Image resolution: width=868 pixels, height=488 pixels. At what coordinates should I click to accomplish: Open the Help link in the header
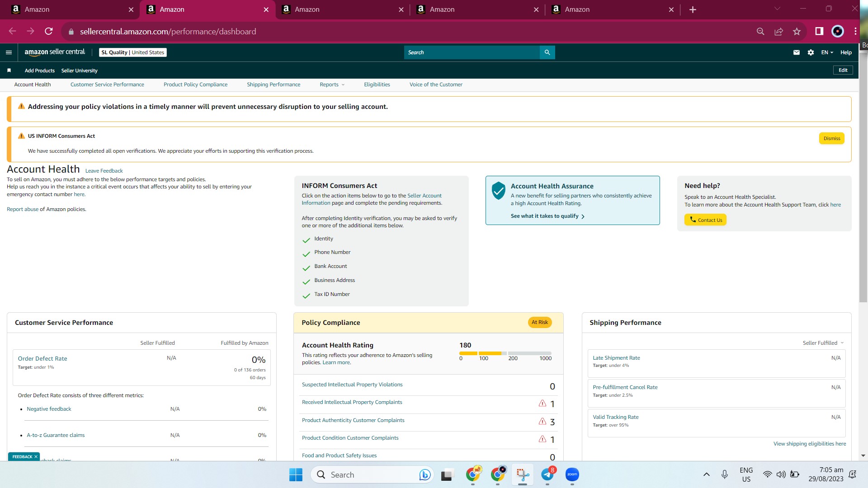(846, 52)
